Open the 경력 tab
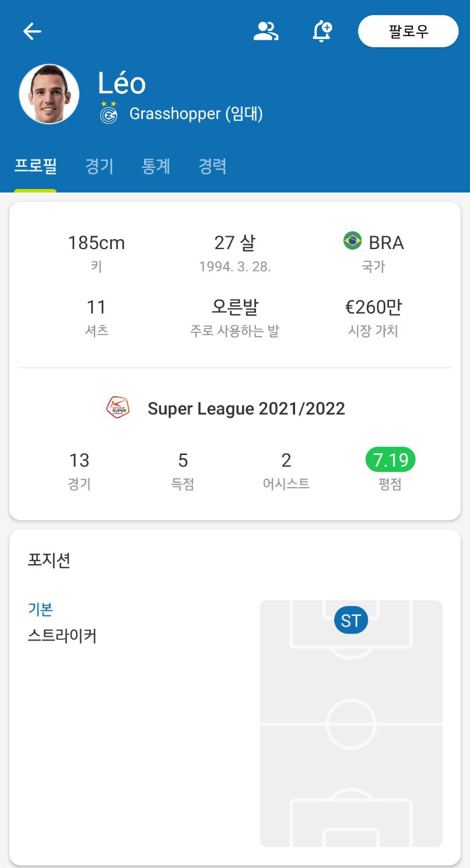 [x=212, y=166]
